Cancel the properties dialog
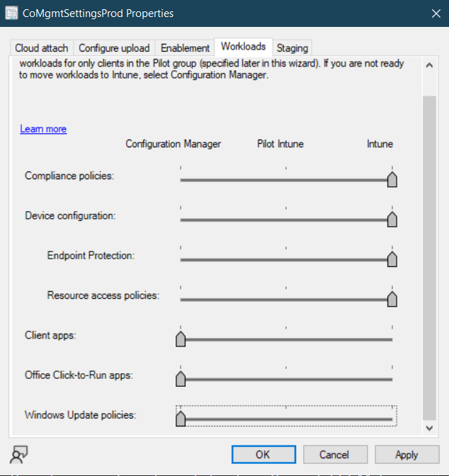This screenshot has height=476, width=449. tap(335, 455)
